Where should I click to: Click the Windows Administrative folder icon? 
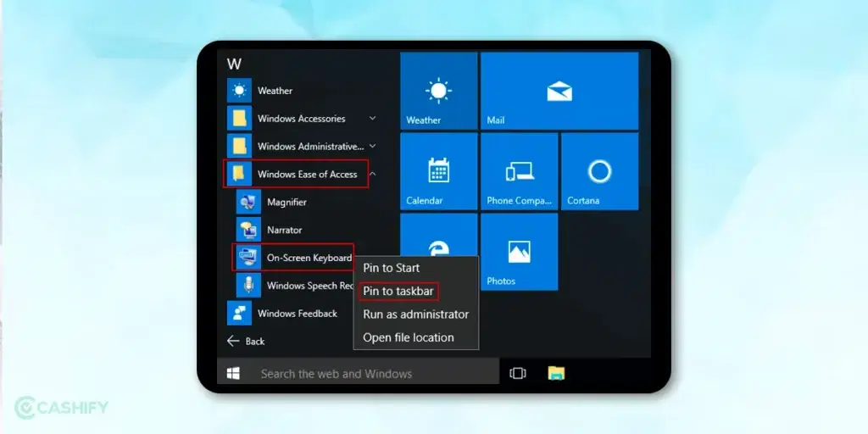tap(239, 146)
